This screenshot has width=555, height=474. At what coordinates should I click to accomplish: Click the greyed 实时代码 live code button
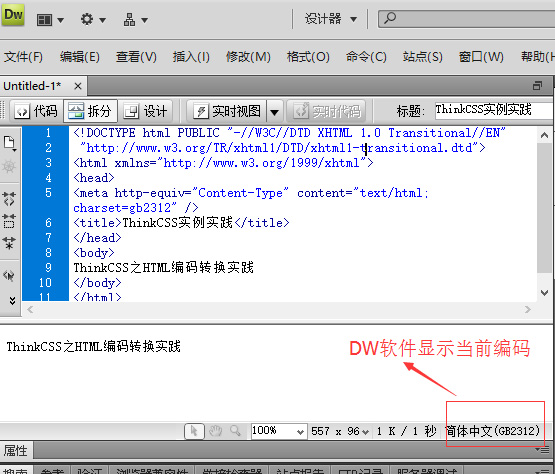326,111
